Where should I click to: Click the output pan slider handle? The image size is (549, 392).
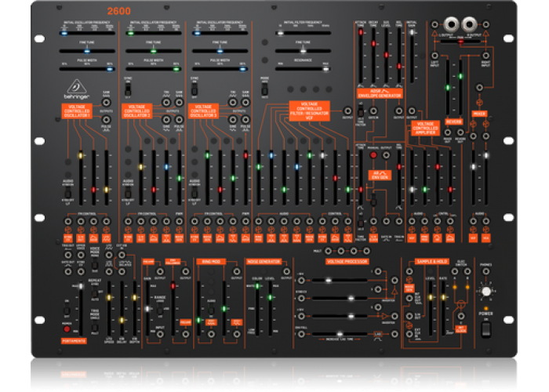click(461, 42)
